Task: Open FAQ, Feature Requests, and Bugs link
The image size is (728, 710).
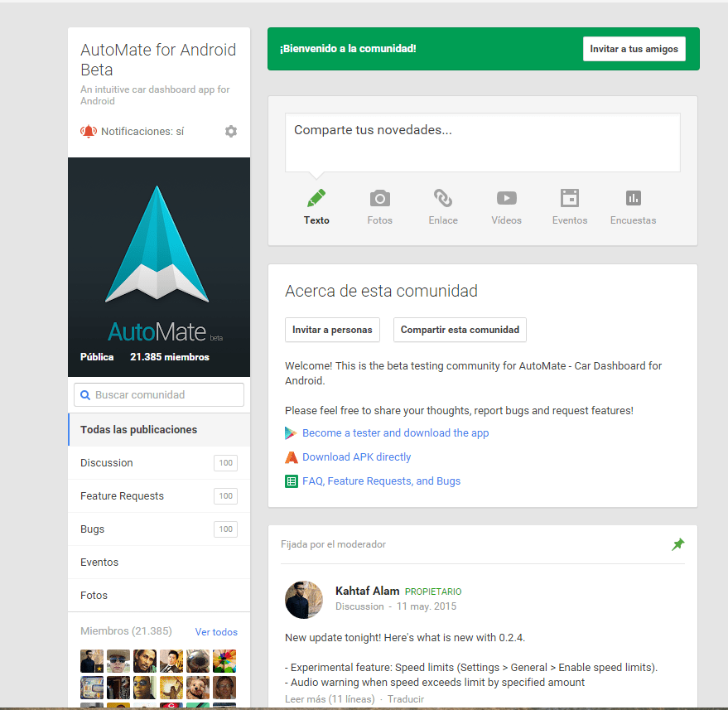Action: pyautogui.click(x=381, y=481)
